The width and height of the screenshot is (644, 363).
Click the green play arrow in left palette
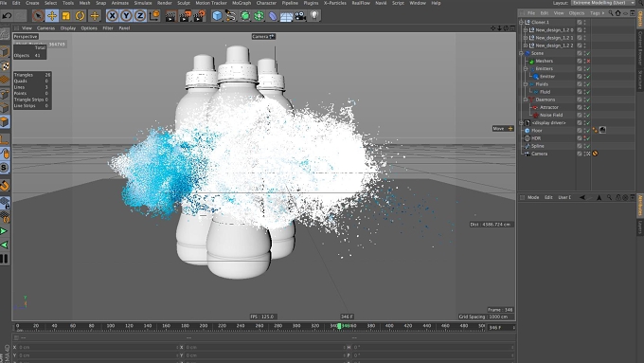(4, 231)
